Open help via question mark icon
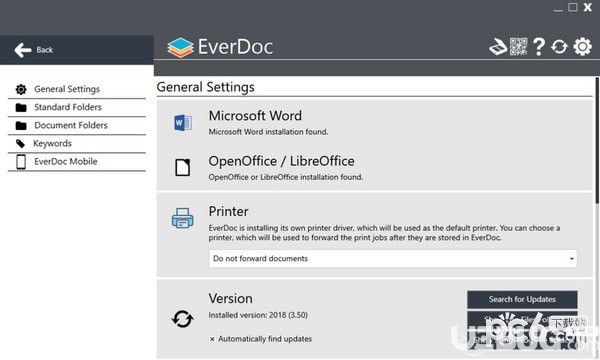The image size is (600, 360). (539, 47)
